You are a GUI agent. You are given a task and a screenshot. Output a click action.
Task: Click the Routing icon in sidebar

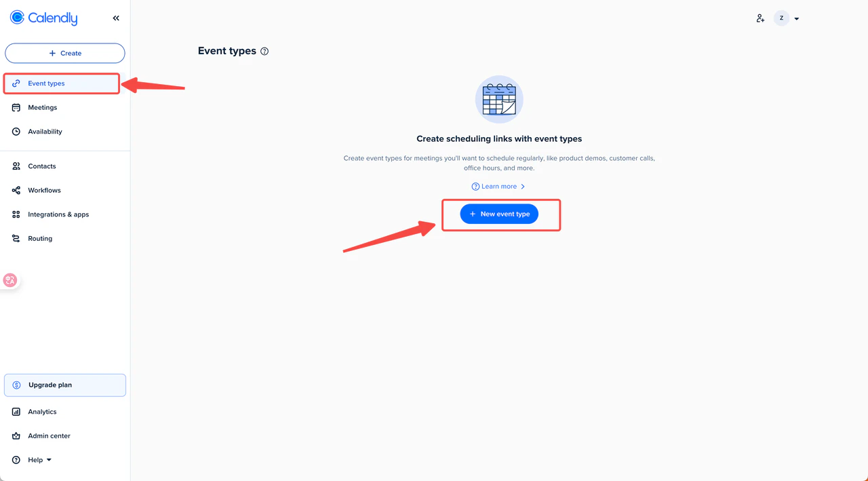[x=16, y=239]
